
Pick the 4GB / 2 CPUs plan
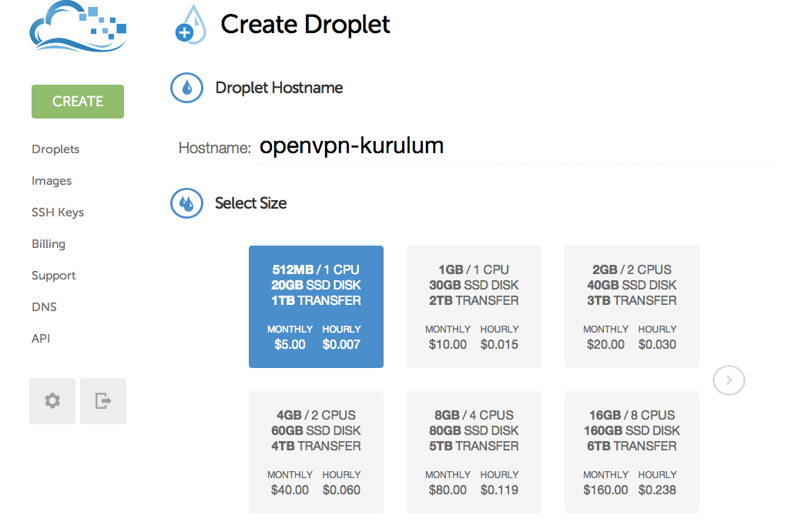316,452
